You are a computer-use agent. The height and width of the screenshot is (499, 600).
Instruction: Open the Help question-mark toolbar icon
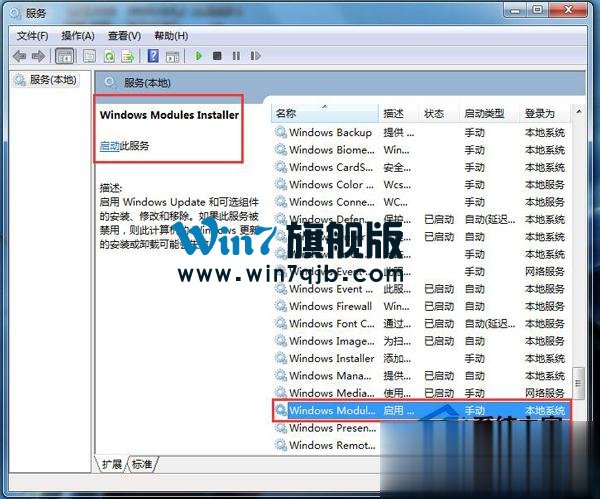(153, 56)
